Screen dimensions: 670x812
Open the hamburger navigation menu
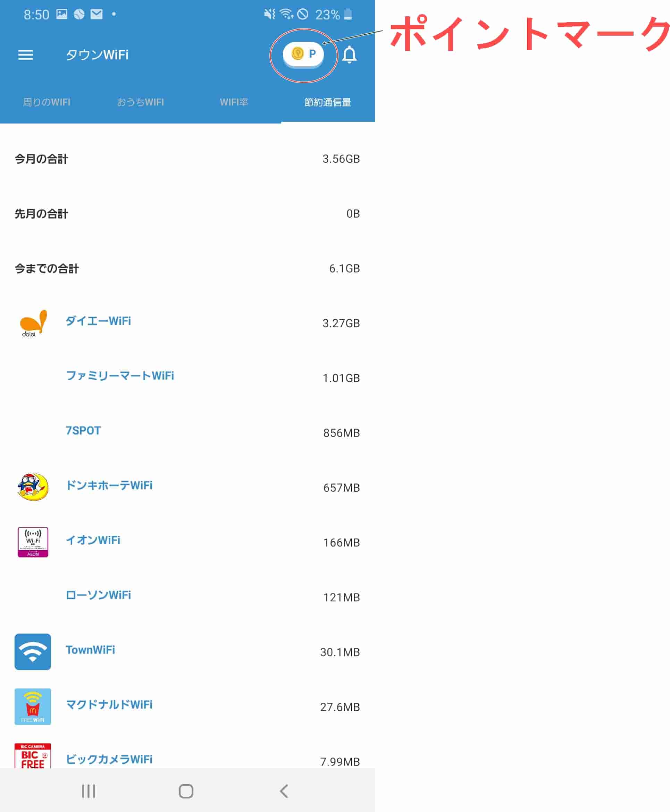(25, 55)
